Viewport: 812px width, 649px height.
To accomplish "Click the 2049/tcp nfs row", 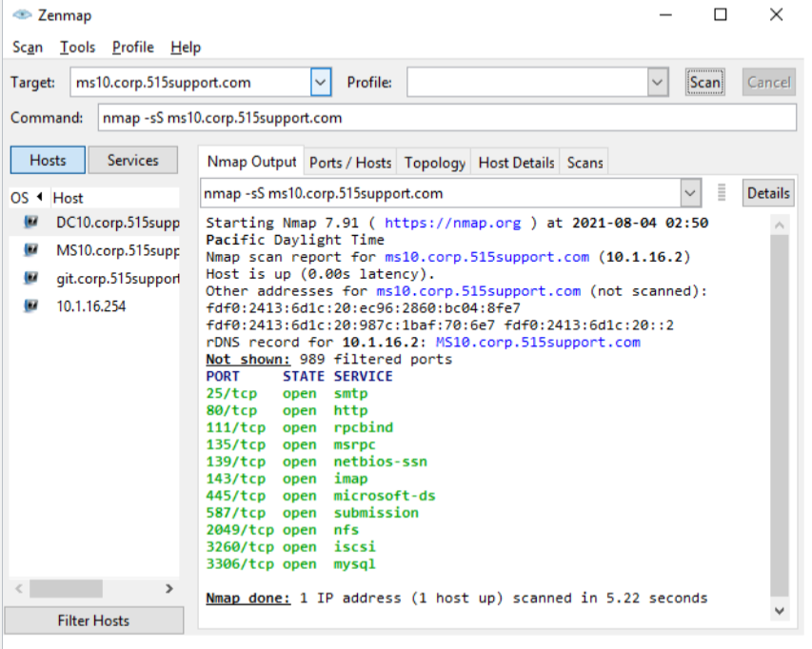I will (283, 530).
